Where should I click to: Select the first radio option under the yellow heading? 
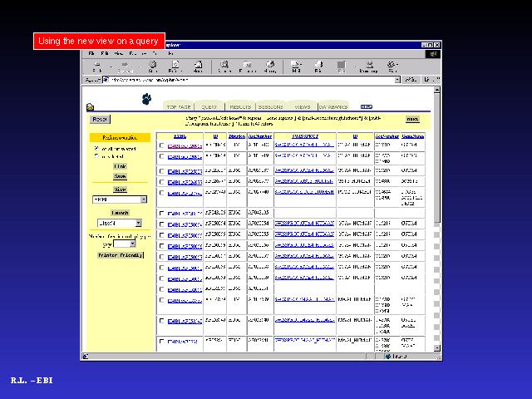click(96, 148)
